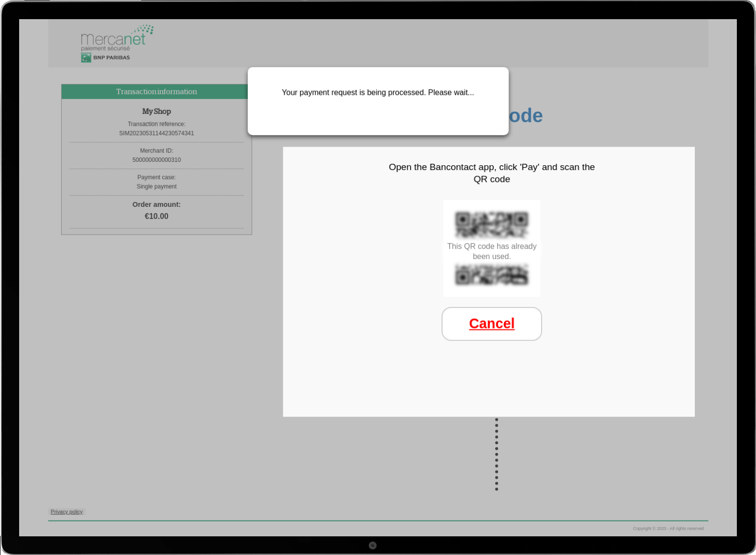This screenshot has width=756, height=555.
Task: Click the payment being processed message
Action: (x=378, y=92)
